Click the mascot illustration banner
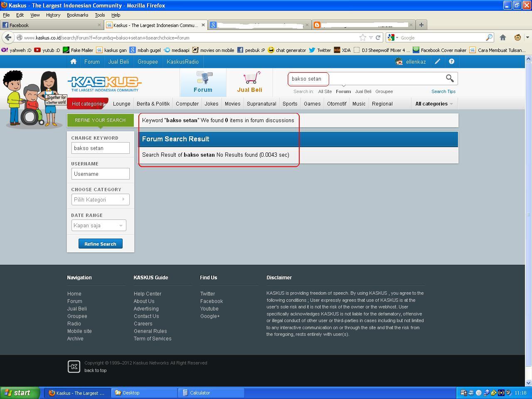 tap(34, 99)
